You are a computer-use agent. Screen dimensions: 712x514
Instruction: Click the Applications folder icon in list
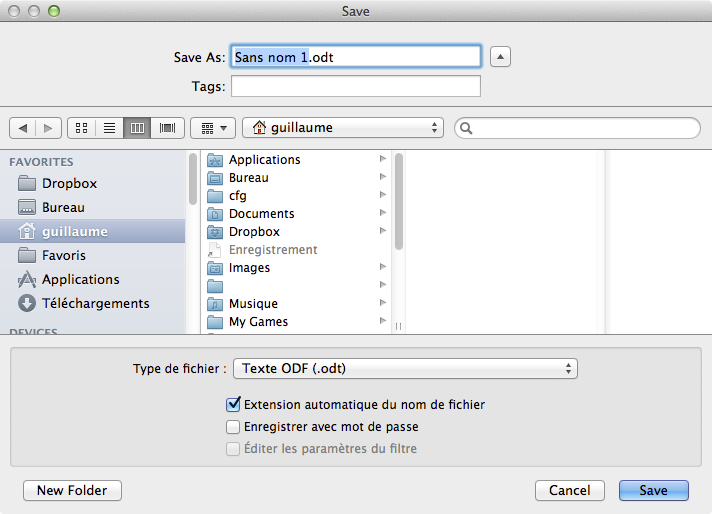tap(215, 160)
